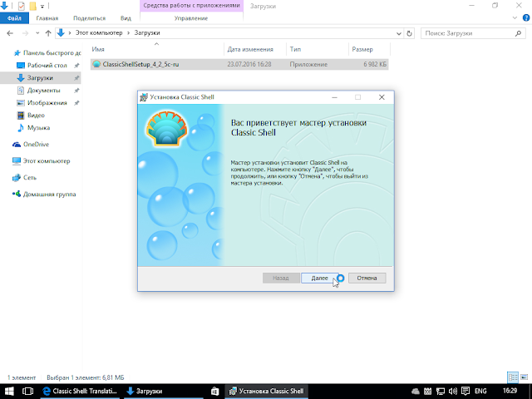Open Домашняя группа in navigation pane
The height and width of the screenshot is (399, 532).
pos(44,195)
